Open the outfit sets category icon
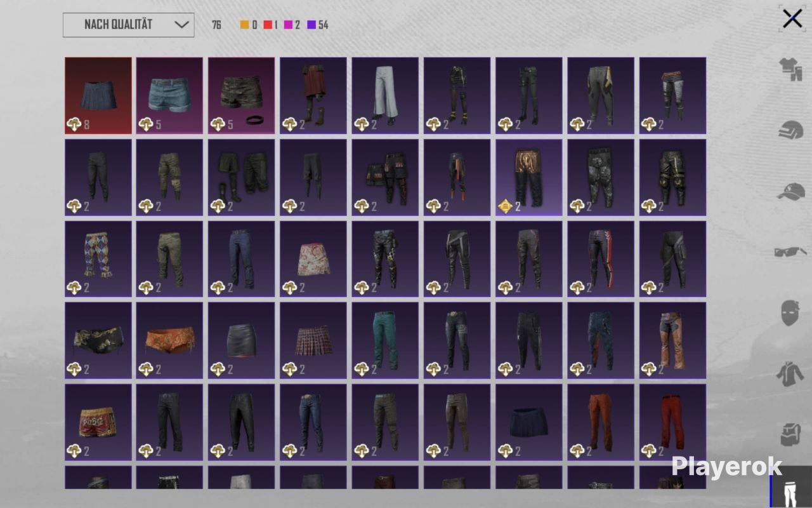The width and height of the screenshot is (812, 508). click(x=790, y=69)
